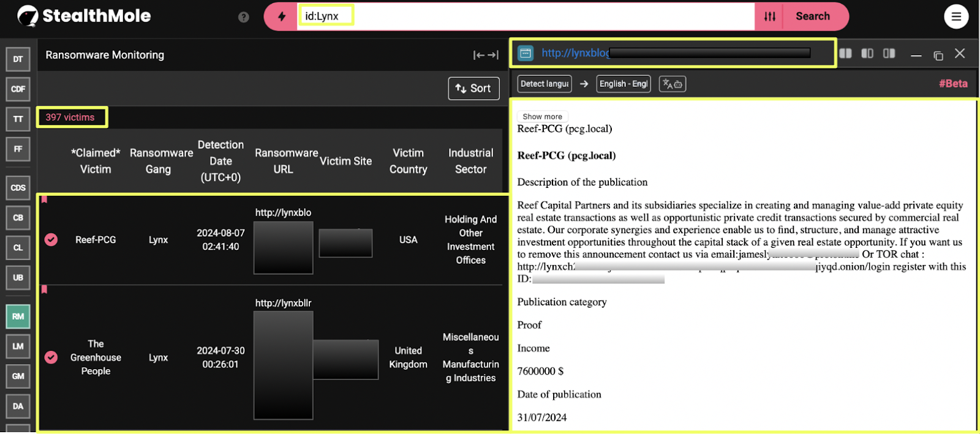Click the lightning bolt search icon
Image resolution: width=980 pixels, height=434 pixels.
tap(282, 17)
